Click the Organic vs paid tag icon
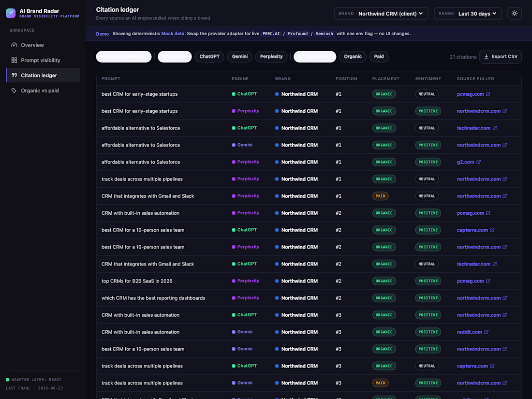This screenshot has width=532, height=399. point(14,90)
